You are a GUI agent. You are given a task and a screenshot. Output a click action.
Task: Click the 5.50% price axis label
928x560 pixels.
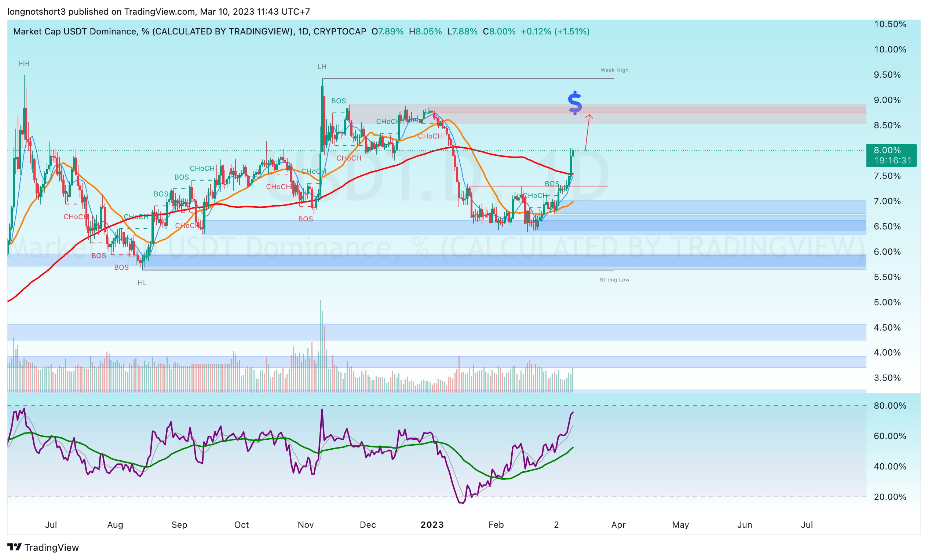tap(887, 277)
